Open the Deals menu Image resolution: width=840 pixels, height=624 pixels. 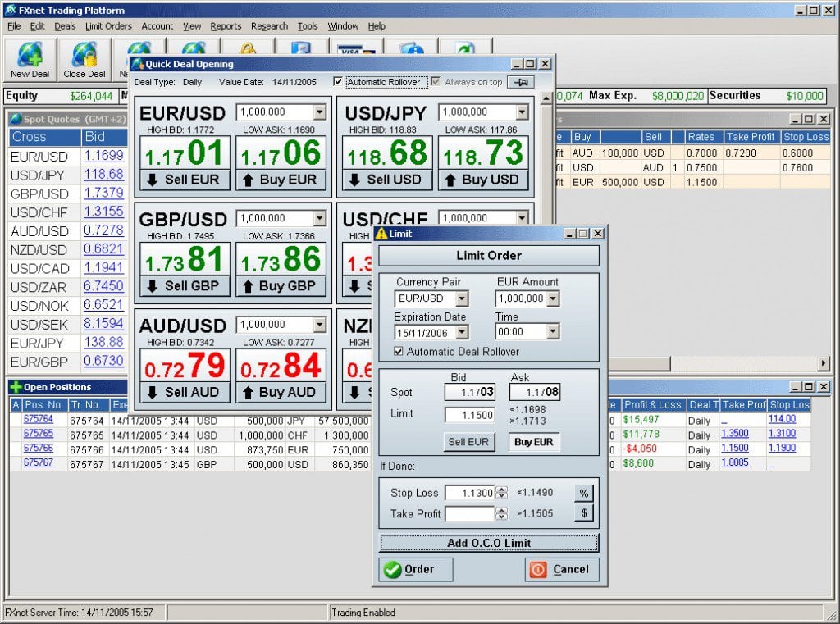click(x=65, y=26)
